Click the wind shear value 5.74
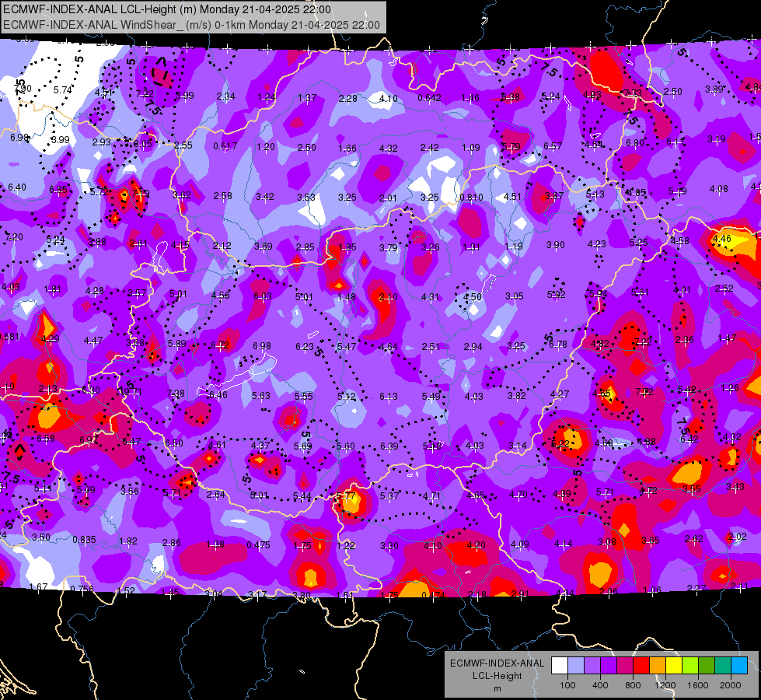Screen dimensions: 761x700 63,90
